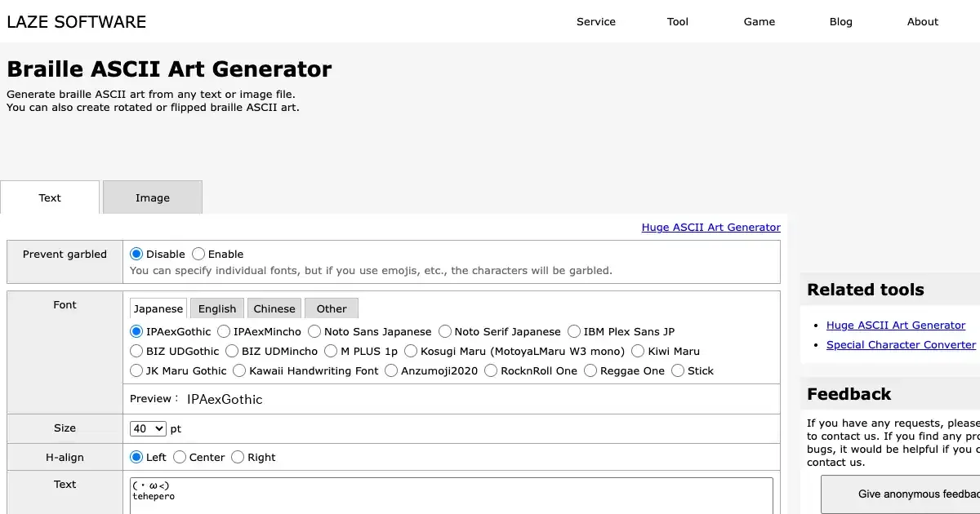Viewport: 980px width, 514px height.
Task: Open the Other fonts tab
Action: [331, 308]
